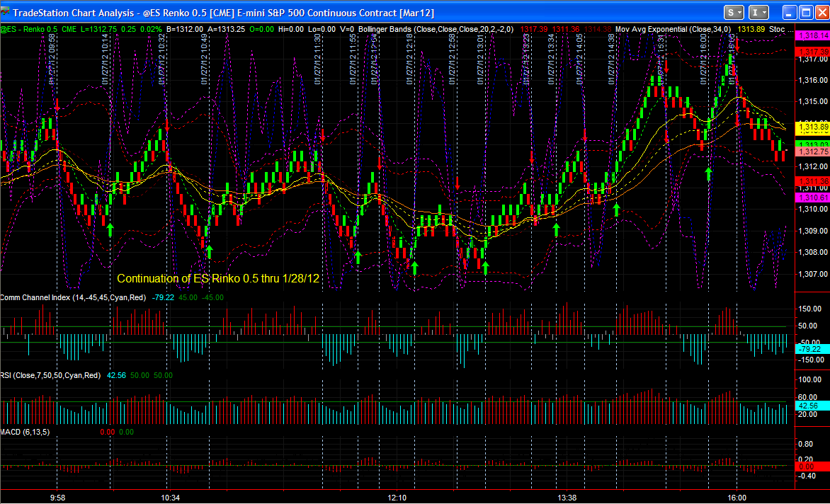Click the magenta 1,318.14 price marker

coord(812,35)
